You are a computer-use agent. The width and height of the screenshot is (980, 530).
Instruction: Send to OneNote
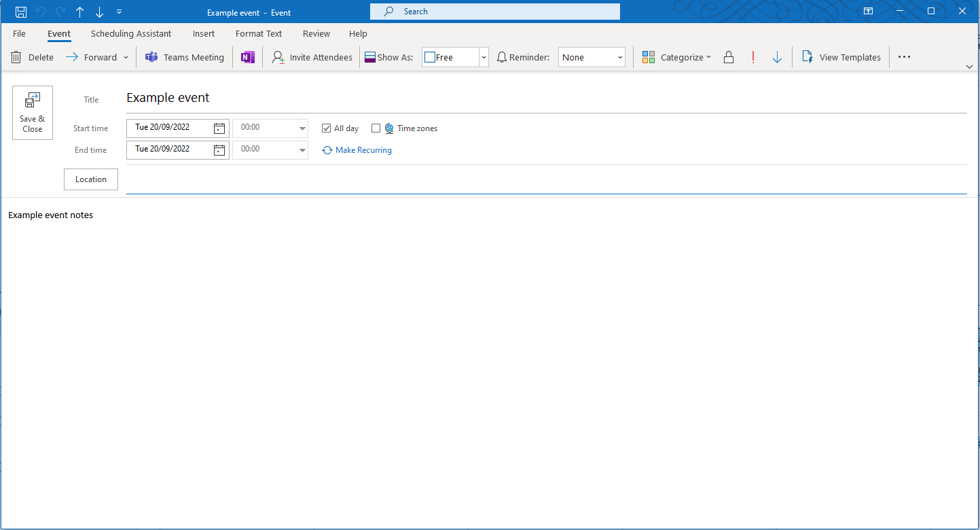(247, 57)
